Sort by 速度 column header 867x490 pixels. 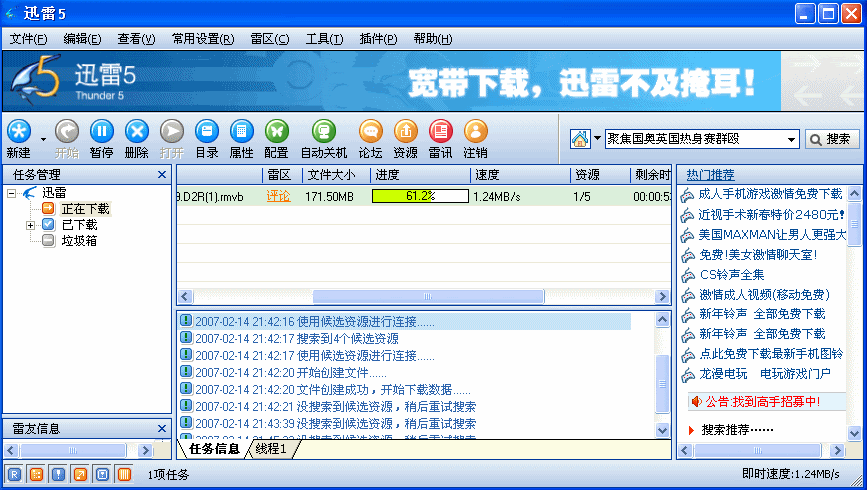[x=520, y=175]
